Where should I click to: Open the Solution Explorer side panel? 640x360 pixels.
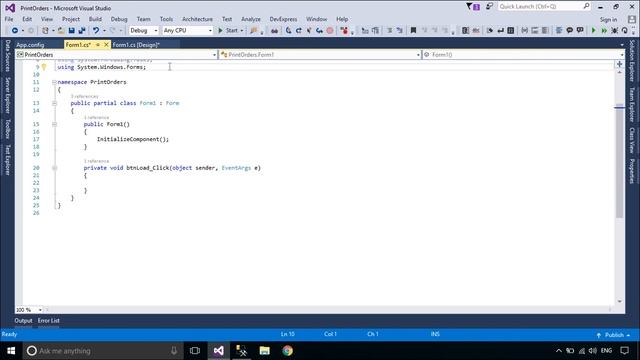(x=632, y=60)
